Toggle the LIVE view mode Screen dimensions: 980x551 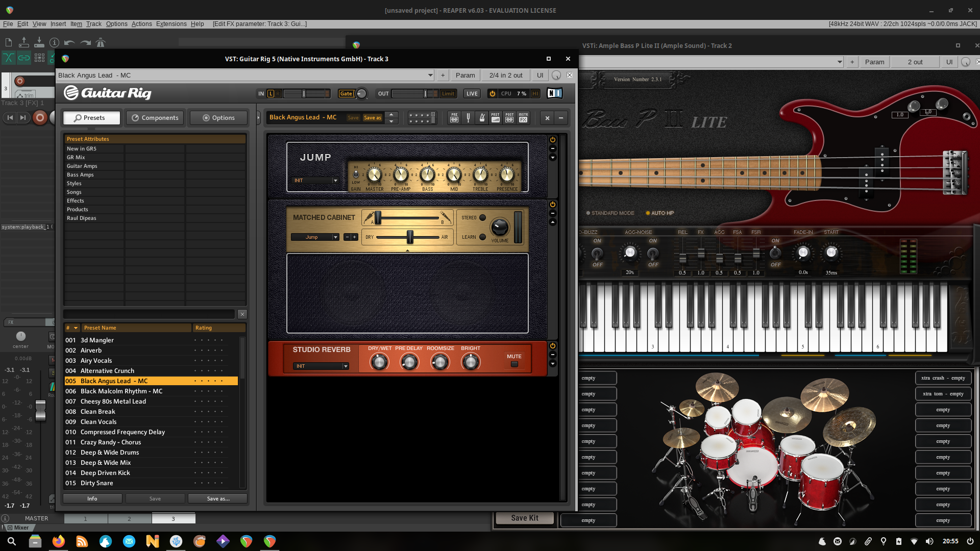tap(472, 93)
